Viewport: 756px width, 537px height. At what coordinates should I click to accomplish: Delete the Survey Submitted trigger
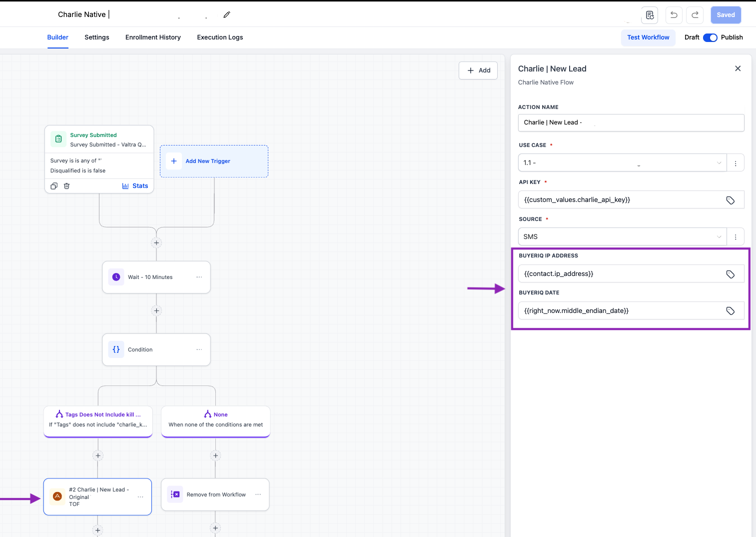click(66, 186)
